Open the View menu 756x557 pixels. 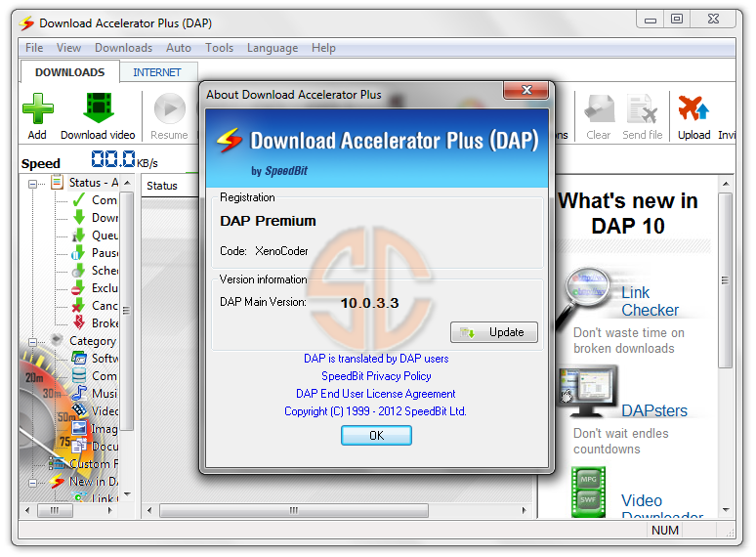tap(68, 48)
